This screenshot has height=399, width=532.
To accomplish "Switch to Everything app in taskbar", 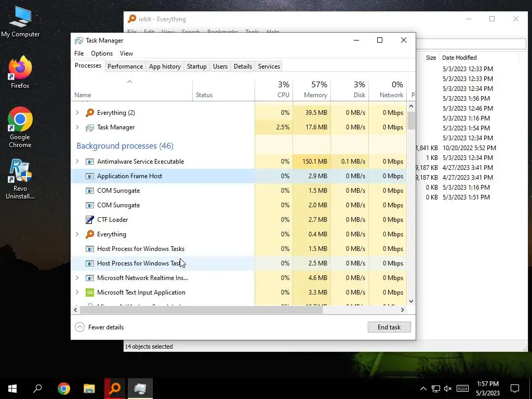I will 115,389.
